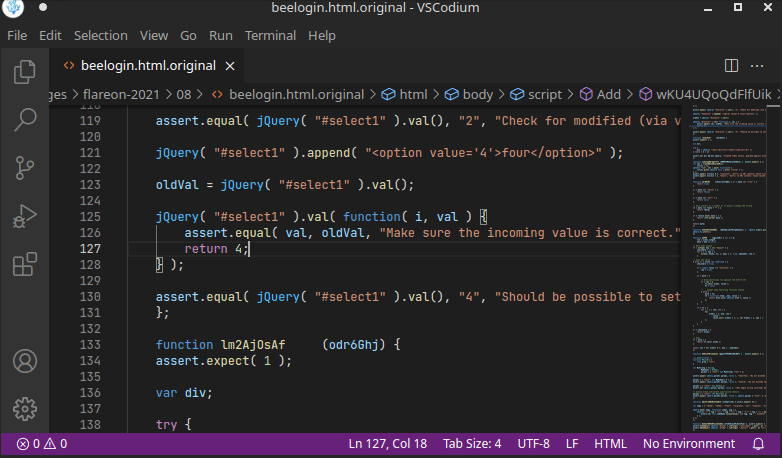
Task: Open the View menu
Action: [154, 36]
